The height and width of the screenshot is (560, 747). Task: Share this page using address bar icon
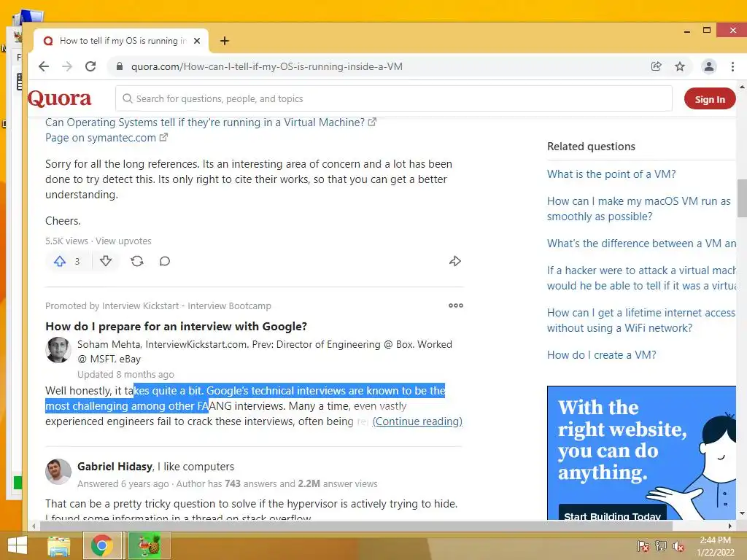click(x=657, y=66)
